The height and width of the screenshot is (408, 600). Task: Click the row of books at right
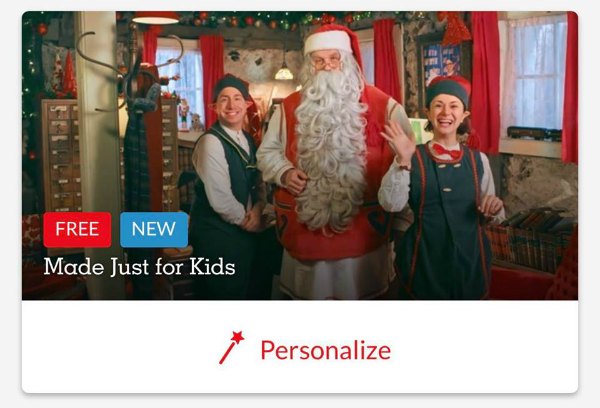click(532, 239)
